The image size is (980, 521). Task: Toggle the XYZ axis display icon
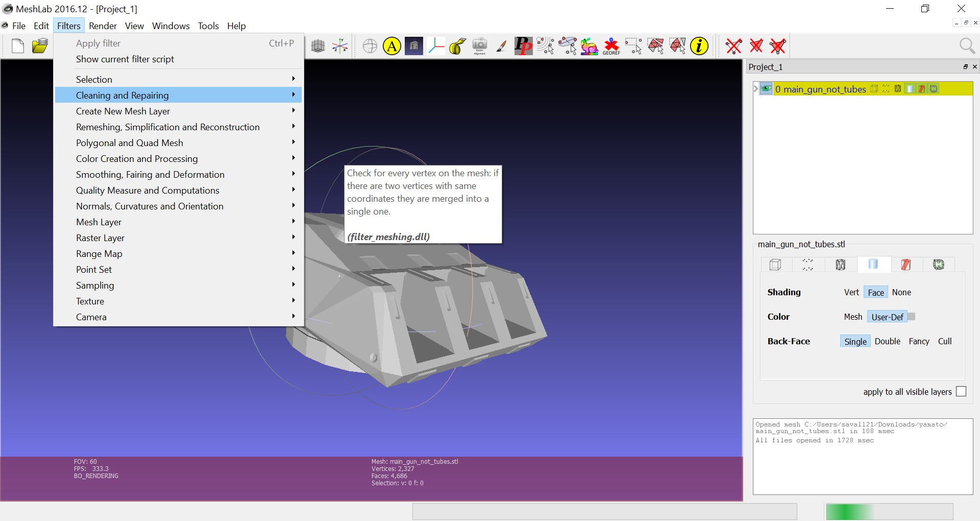340,46
